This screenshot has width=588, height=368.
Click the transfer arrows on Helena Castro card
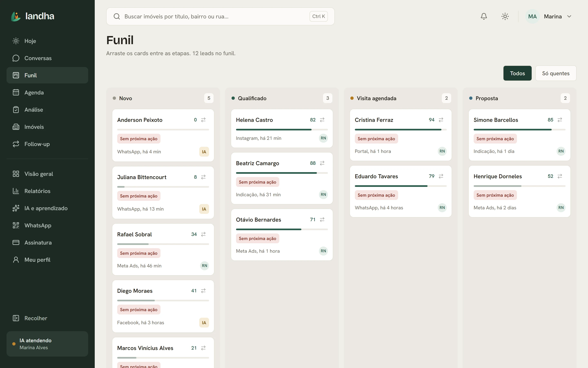[322, 120]
